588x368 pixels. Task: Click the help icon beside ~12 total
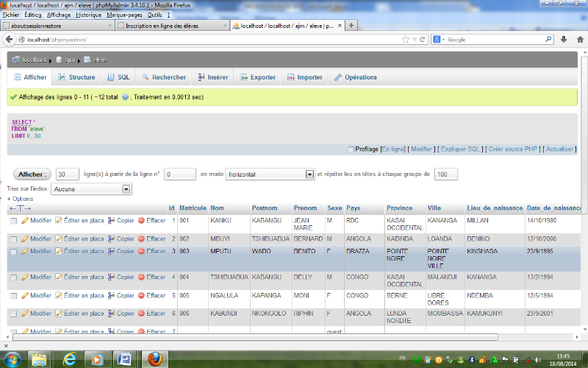(x=125, y=97)
